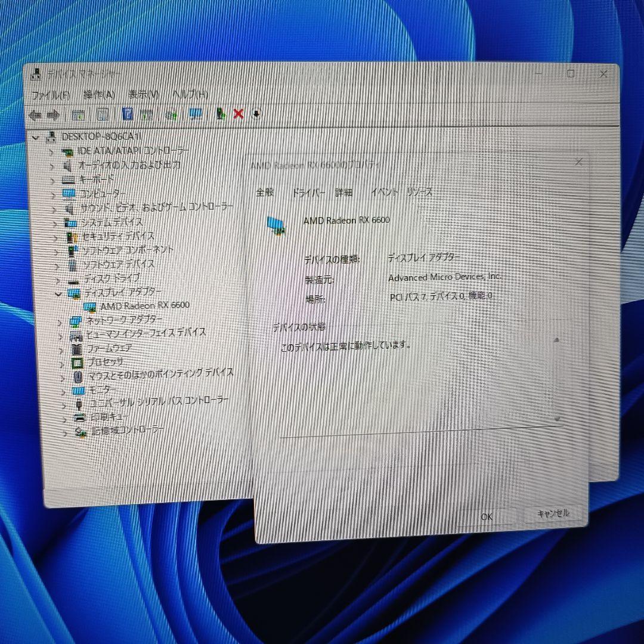
Task: Click the OK button
Action: point(488,516)
